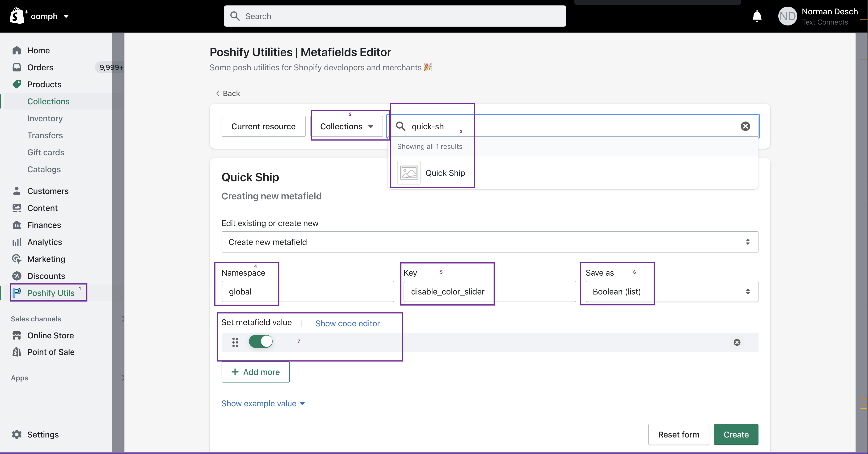Click the drag handle beside the toggle
This screenshot has height=454, width=868.
click(x=235, y=343)
